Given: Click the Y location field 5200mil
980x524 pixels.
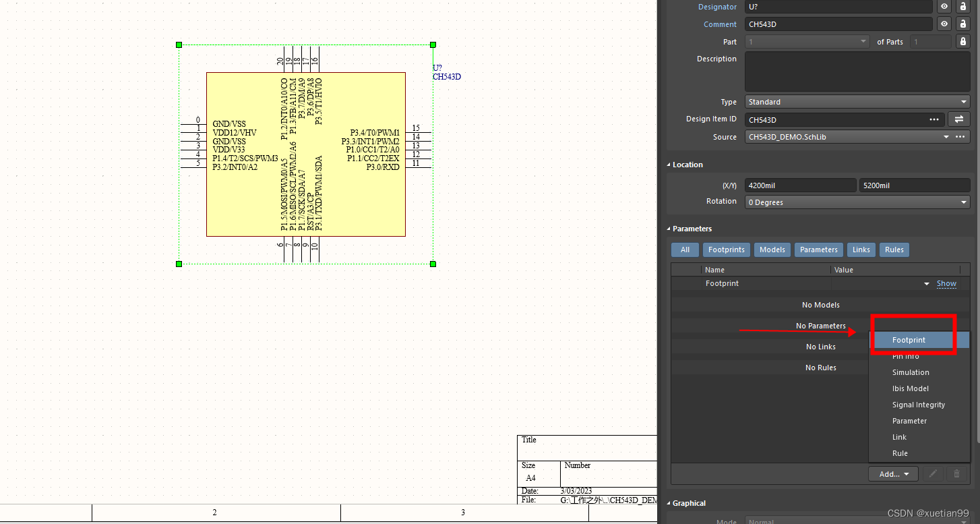Looking at the screenshot, I should [x=915, y=185].
